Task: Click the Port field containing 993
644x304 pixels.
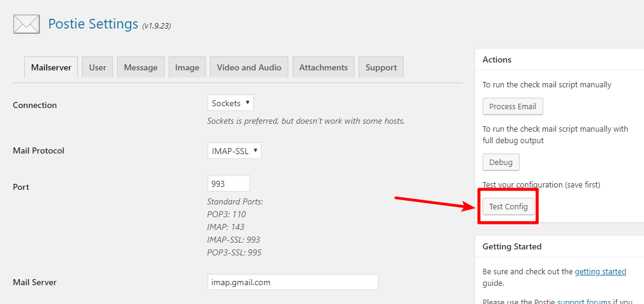Action: (x=228, y=183)
